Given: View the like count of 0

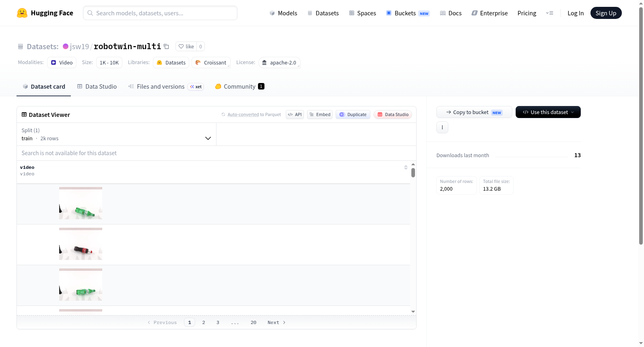Looking at the screenshot, I should (200, 46).
